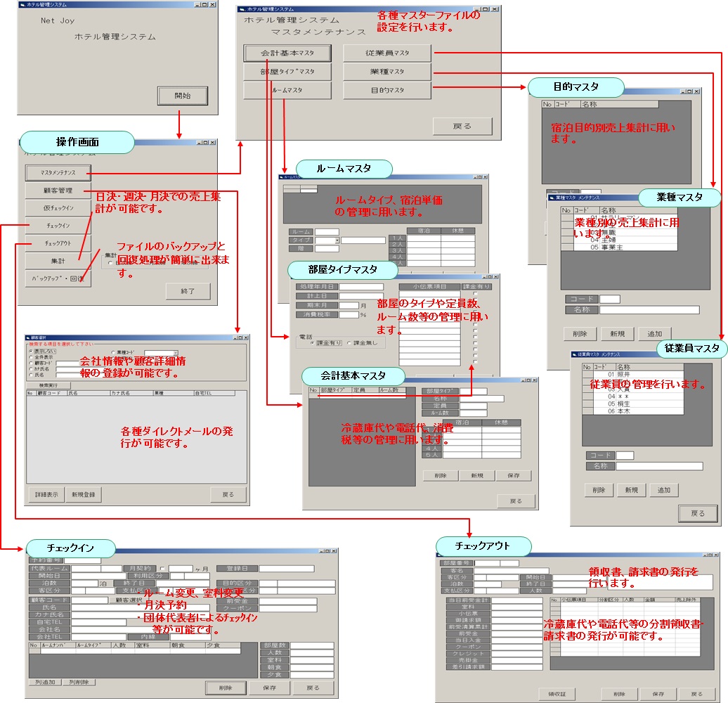Click 戻る in the 従業員マスタ window
This screenshot has width=728, height=703.
coord(698,514)
